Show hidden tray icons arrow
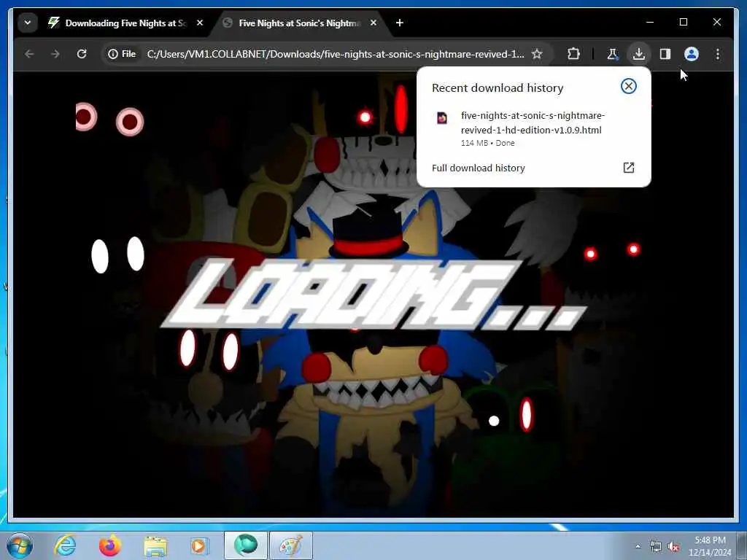747x560 pixels. click(638, 546)
